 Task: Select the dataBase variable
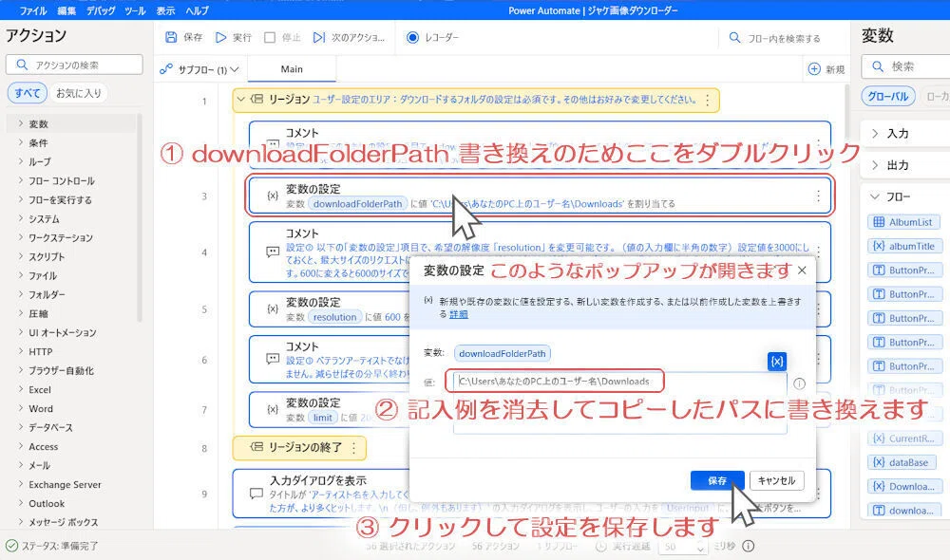pos(902,462)
